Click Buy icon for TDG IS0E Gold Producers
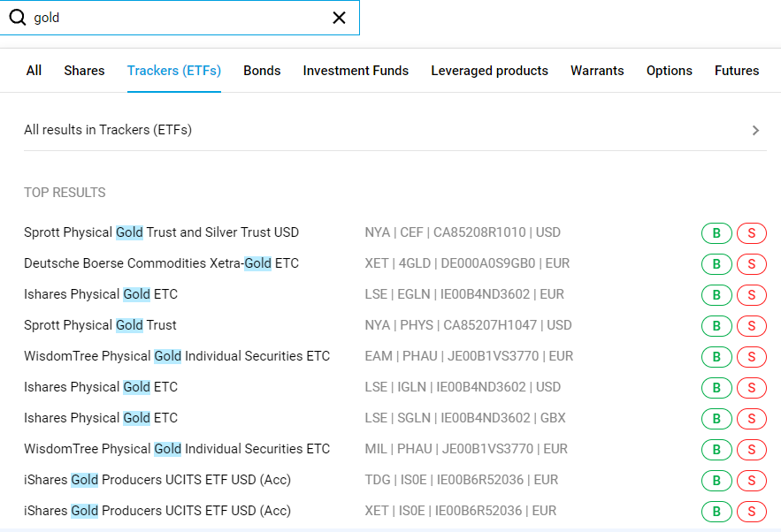This screenshot has width=781, height=532. coord(716,481)
